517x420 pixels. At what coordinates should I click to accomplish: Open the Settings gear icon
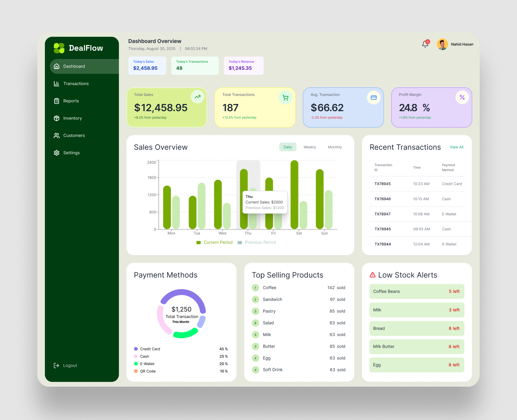57,153
